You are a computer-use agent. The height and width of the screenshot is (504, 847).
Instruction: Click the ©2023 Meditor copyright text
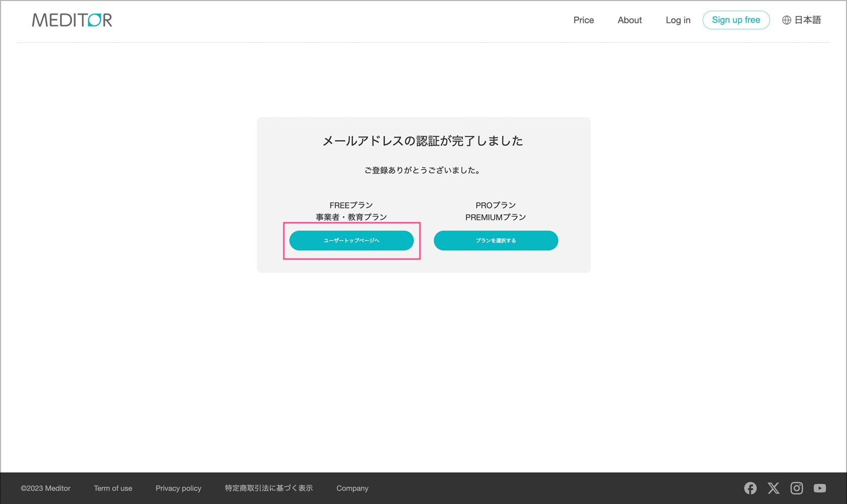[46, 488]
